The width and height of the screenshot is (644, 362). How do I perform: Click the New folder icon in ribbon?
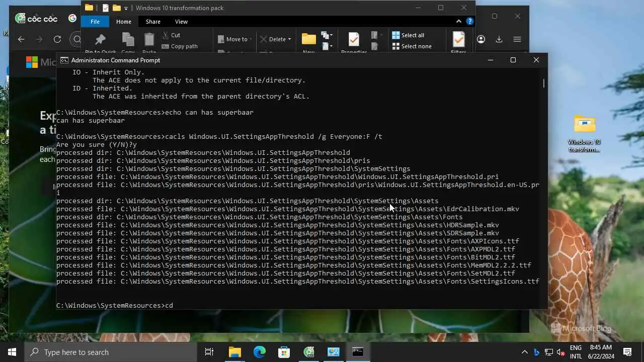point(308,39)
